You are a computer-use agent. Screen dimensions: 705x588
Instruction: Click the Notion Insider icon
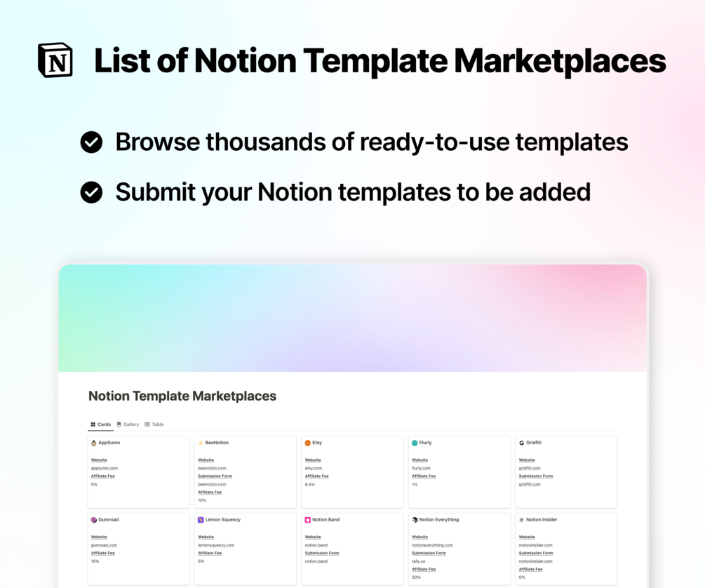point(521,520)
